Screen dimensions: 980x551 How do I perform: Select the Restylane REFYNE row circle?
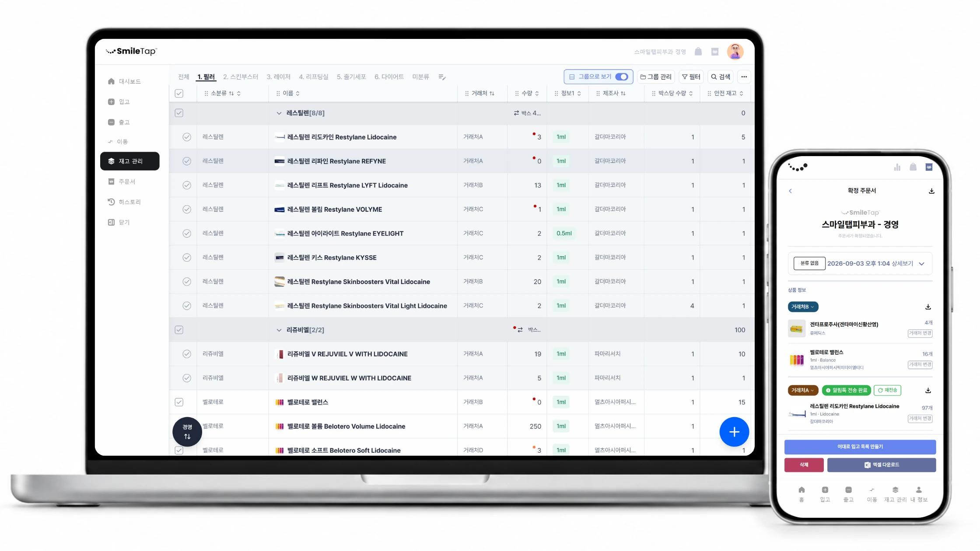(187, 161)
